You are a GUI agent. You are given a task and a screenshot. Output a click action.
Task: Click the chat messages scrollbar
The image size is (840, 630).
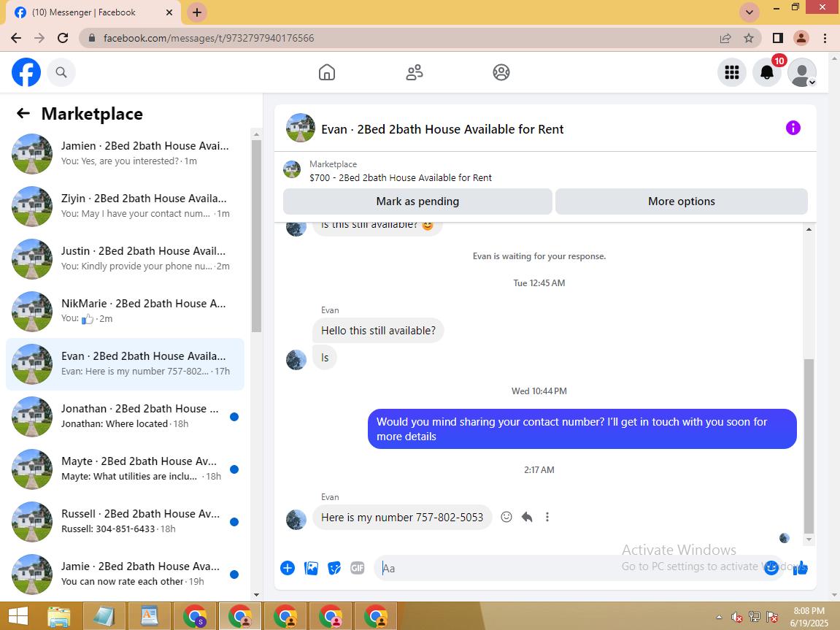point(809,446)
